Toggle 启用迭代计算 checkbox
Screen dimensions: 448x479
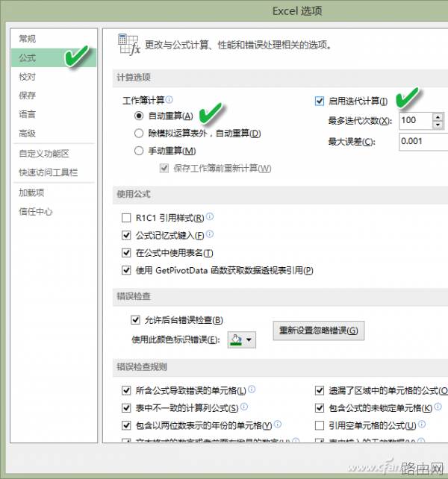tap(320, 101)
